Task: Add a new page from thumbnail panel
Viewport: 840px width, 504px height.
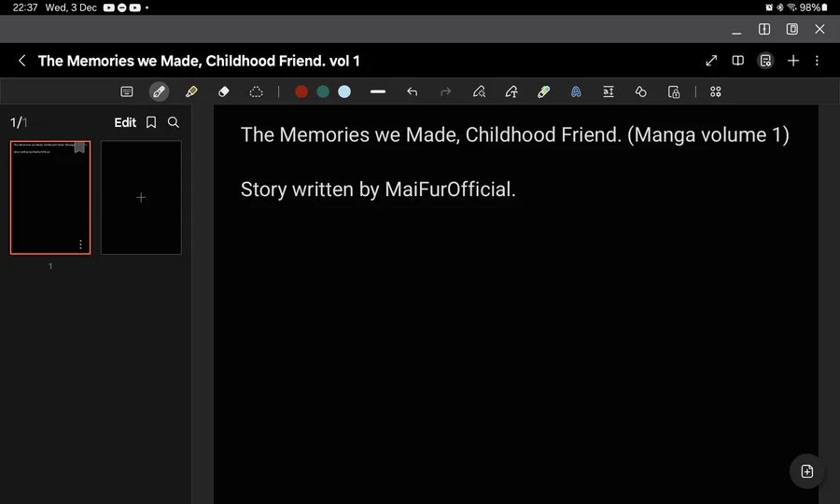Action: click(141, 198)
